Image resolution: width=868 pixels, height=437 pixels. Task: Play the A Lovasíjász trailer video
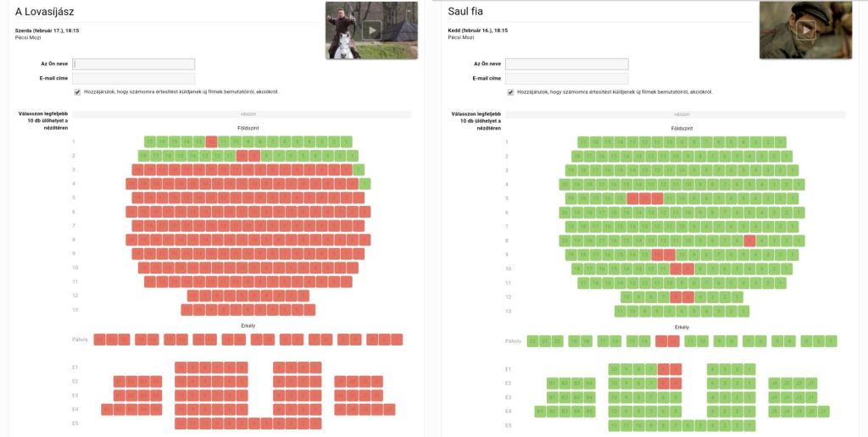coord(371,30)
